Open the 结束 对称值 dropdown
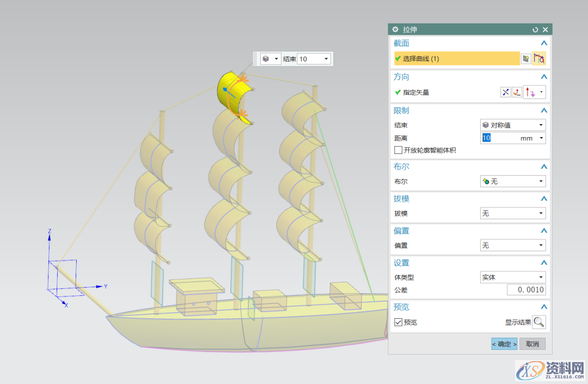 512,125
